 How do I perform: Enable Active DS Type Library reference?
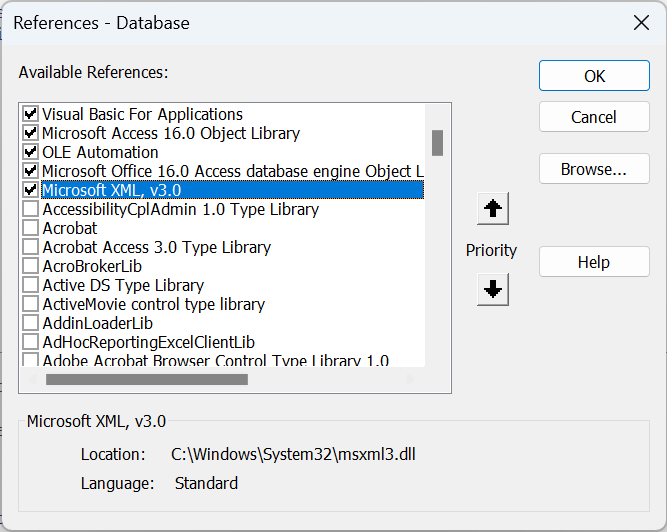click(x=31, y=285)
